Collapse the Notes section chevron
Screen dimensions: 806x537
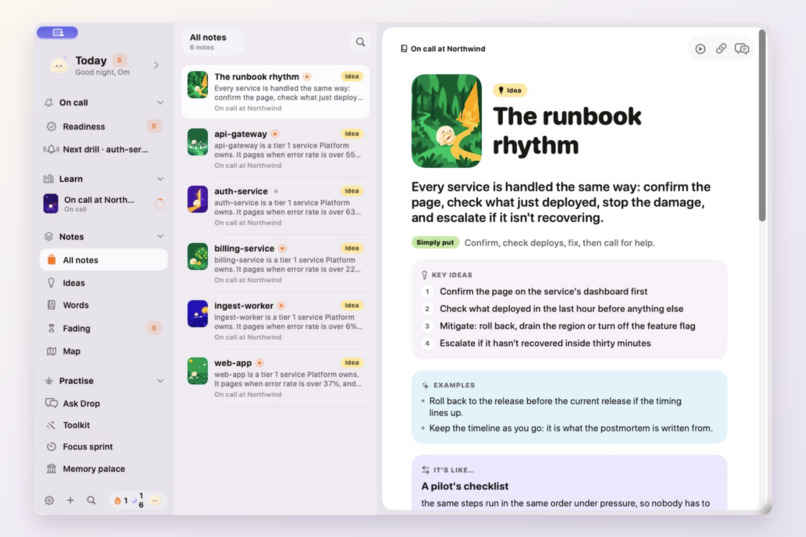[160, 236]
